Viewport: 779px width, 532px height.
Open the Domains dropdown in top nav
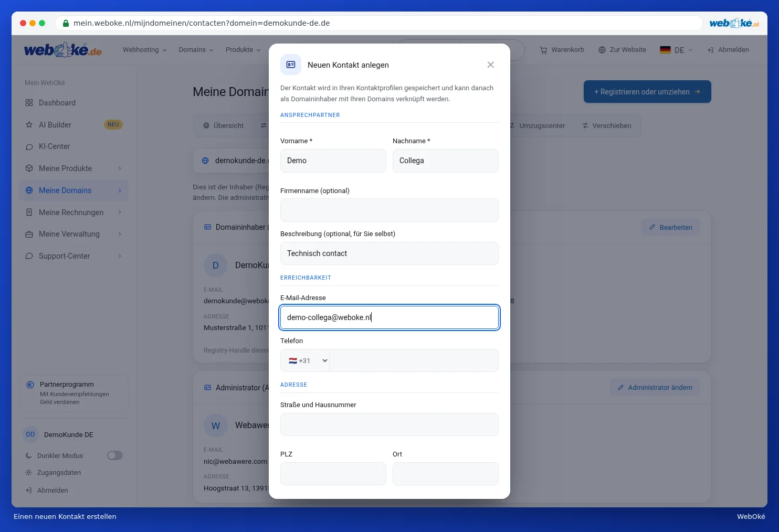(x=196, y=50)
